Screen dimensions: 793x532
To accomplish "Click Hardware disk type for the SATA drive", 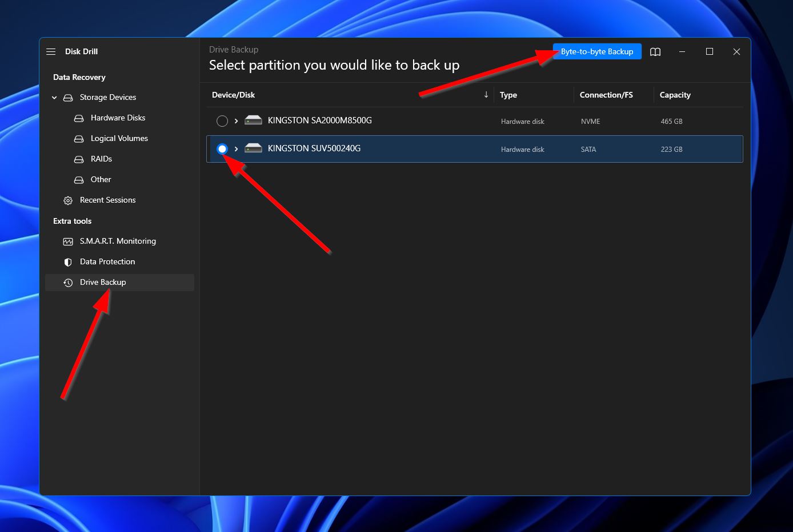I will [x=523, y=150].
